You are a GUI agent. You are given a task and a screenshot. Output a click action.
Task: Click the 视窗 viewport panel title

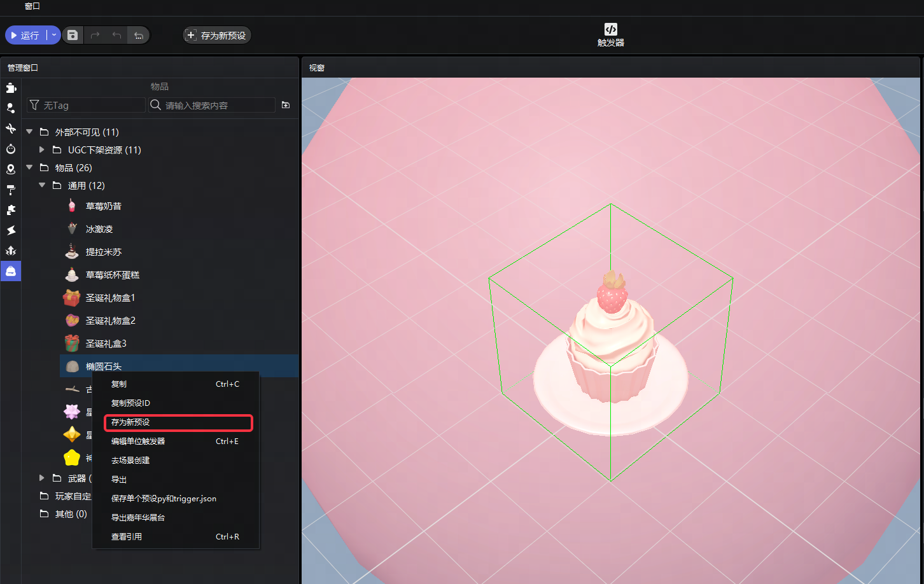(x=317, y=67)
